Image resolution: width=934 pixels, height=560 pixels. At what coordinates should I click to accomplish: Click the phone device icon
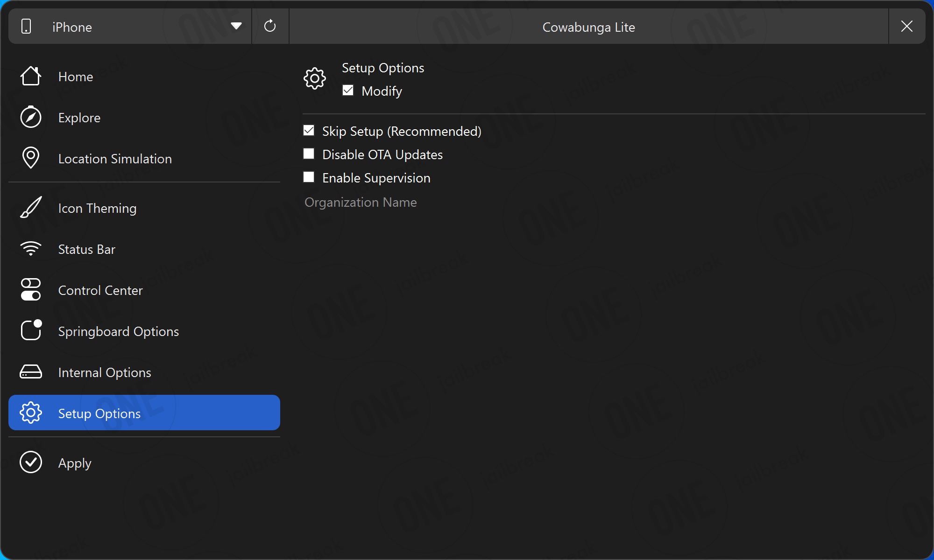coord(27,27)
